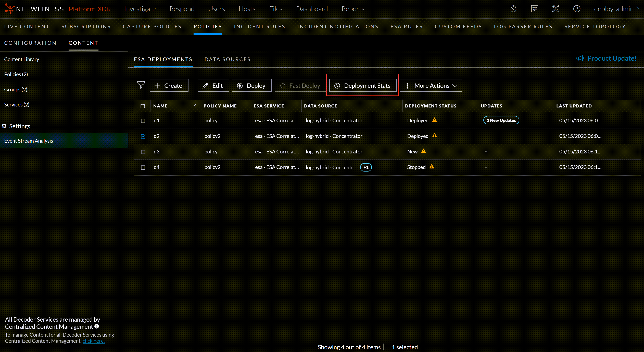
Task: Open the INCIDENT RULES menu item
Action: pyautogui.click(x=259, y=27)
